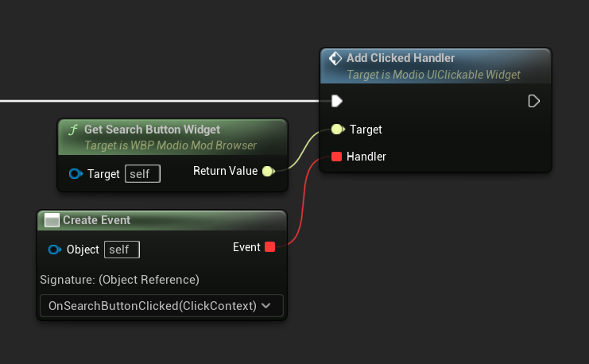Select the Add Clicked Handler node title
This screenshot has width=589, height=364.
(401, 58)
